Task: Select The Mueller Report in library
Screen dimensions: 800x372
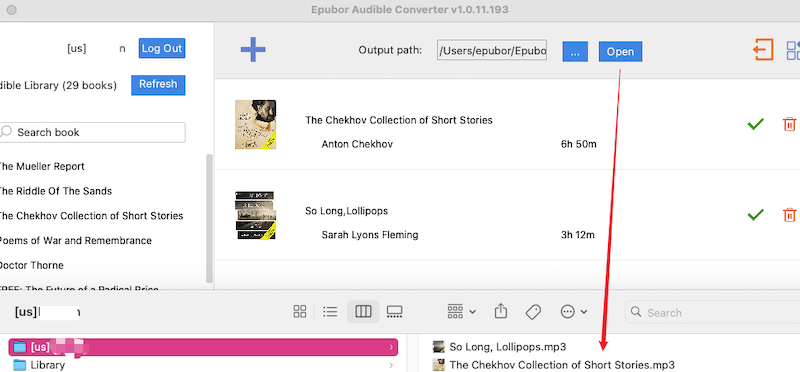Action: click(x=42, y=166)
